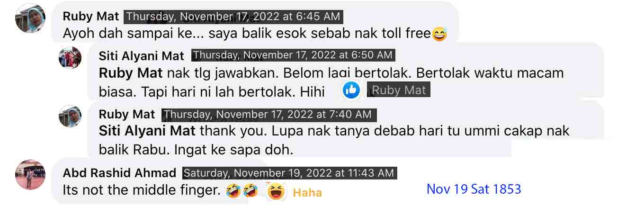Click timestamp November 17, 2022 at 6:45 AM
Viewport: 644px width, 206px height.
tap(233, 17)
